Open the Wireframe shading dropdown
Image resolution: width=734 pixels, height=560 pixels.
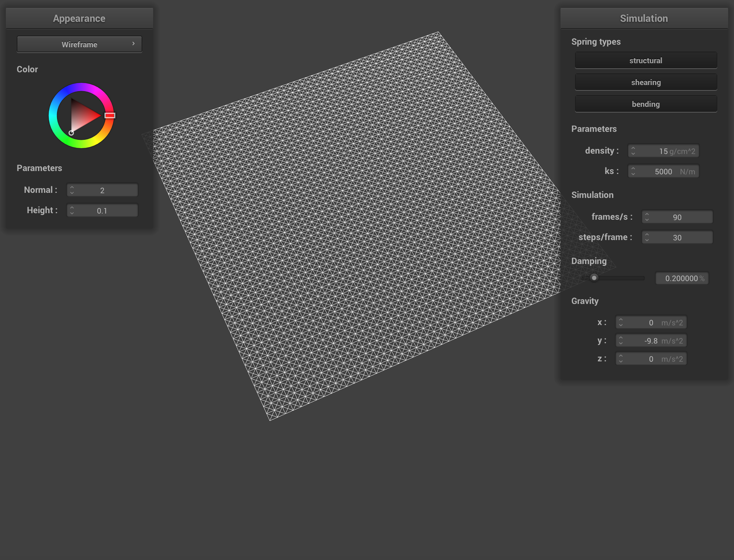pyautogui.click(x=79, y=44)
